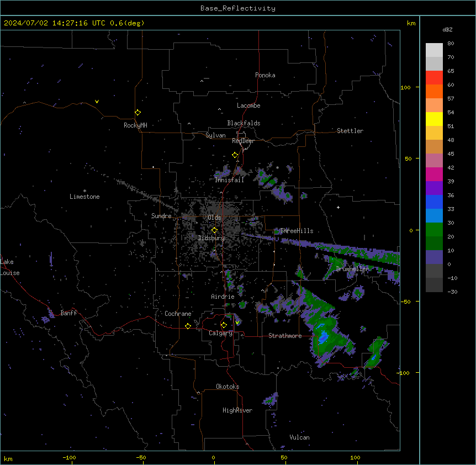The image size is (476, 465).
Task: Click the Airdrie city label
Action: click(223, 297)
